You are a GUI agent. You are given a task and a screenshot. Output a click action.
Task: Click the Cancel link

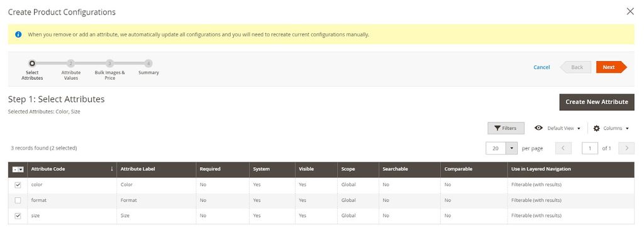coord(541,67)
